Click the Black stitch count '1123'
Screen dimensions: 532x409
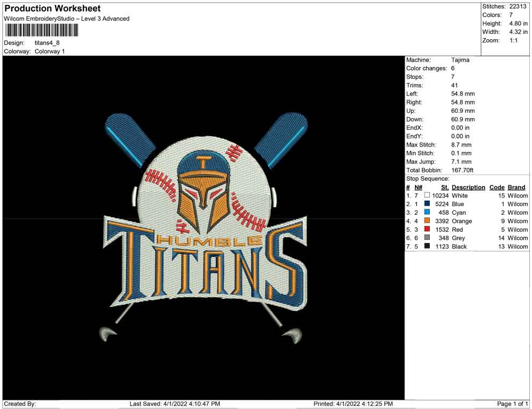coord(442,246)
